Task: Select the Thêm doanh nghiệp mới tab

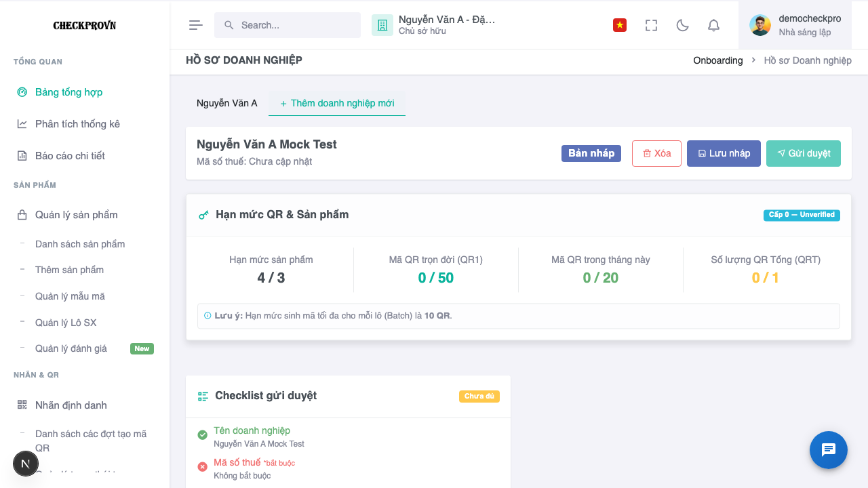Action: [x=337, y=103]
